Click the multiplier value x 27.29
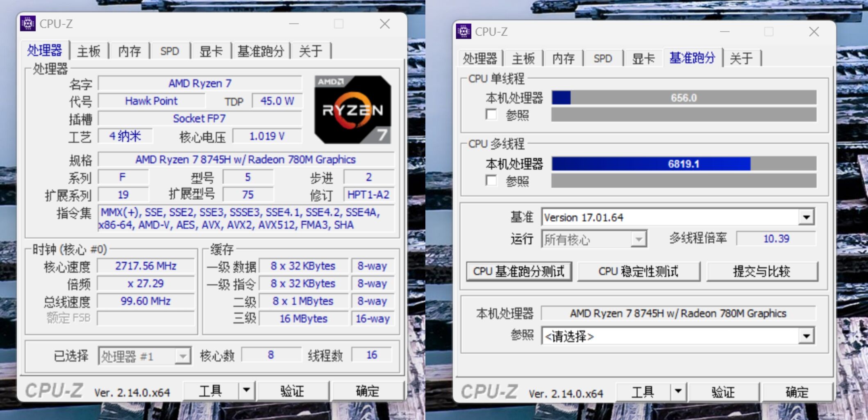Screen dimensions: 868x420 (x=145, y=283)
